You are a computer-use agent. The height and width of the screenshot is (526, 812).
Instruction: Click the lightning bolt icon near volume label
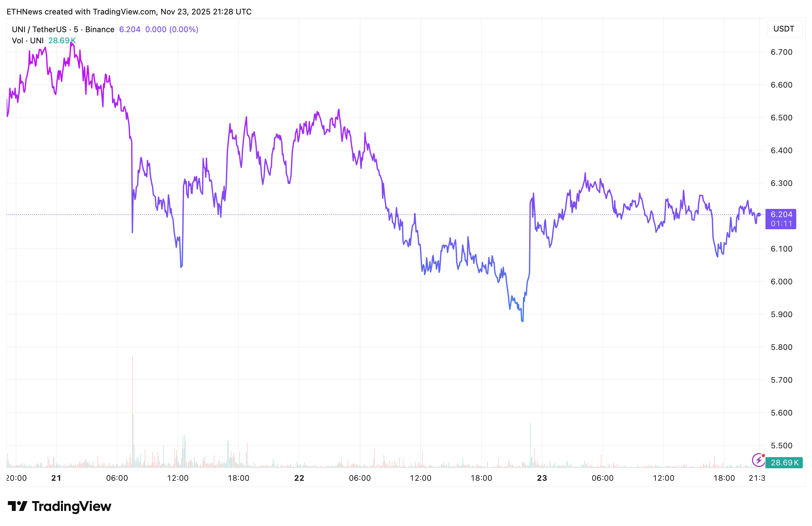pos(758,460)
